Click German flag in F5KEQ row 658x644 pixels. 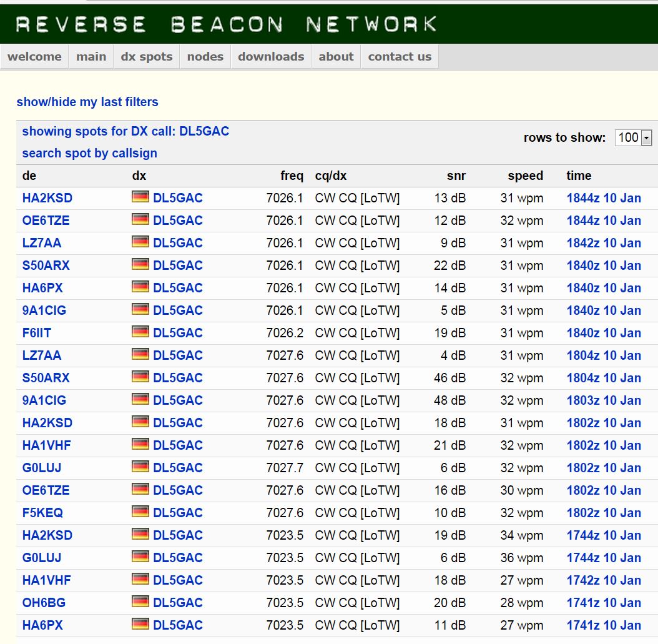pyautogui.click(x=140, y=512)
